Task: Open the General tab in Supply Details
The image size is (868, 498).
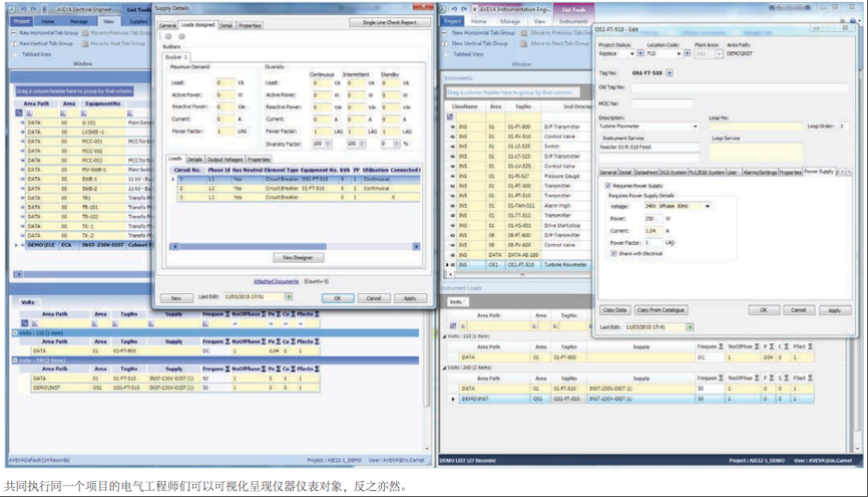Action: pos(168,25)
